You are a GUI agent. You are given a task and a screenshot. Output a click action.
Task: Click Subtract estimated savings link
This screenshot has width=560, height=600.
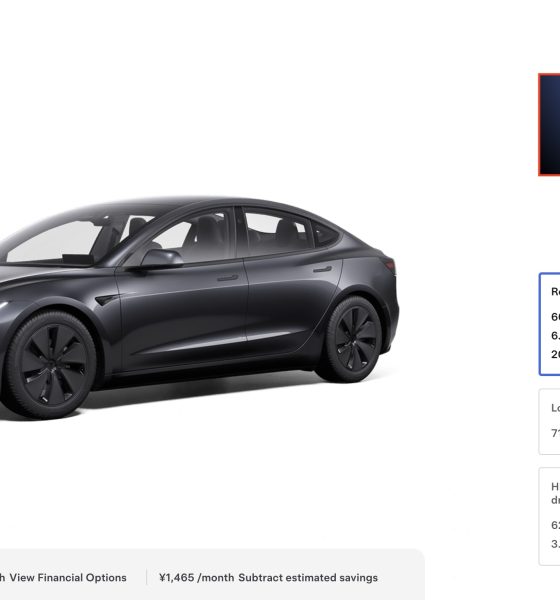(308, 577)
